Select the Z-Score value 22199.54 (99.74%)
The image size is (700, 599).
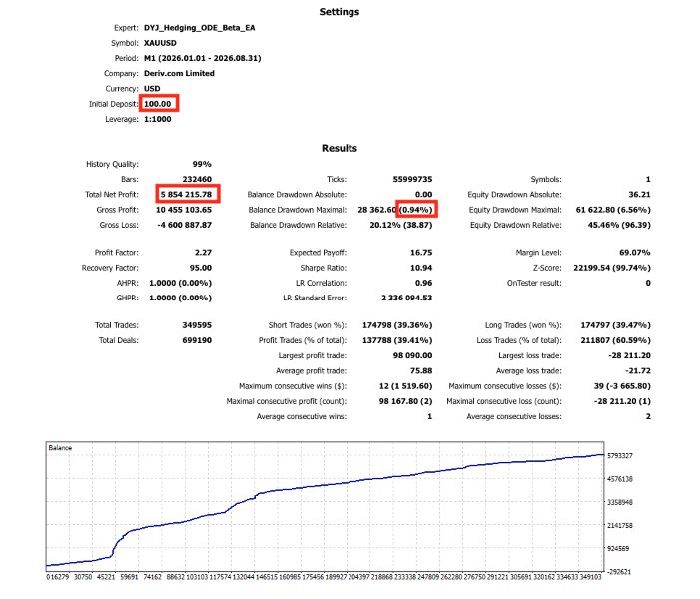[x=612, y=268]
